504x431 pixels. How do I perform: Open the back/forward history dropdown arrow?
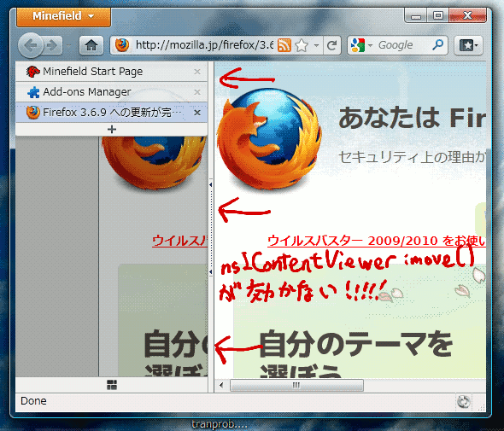pos(68,45)
